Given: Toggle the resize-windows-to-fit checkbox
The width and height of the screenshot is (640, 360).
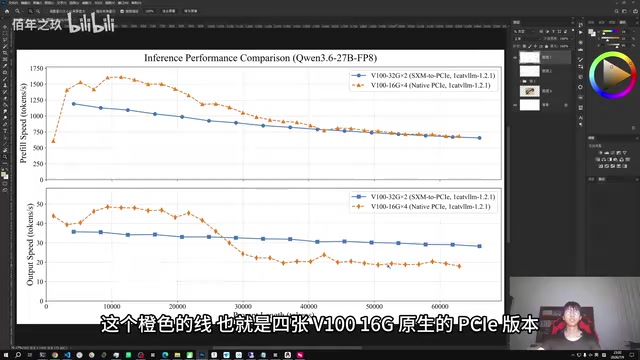Looking at the screenshot, I should (x=46, y=11).
